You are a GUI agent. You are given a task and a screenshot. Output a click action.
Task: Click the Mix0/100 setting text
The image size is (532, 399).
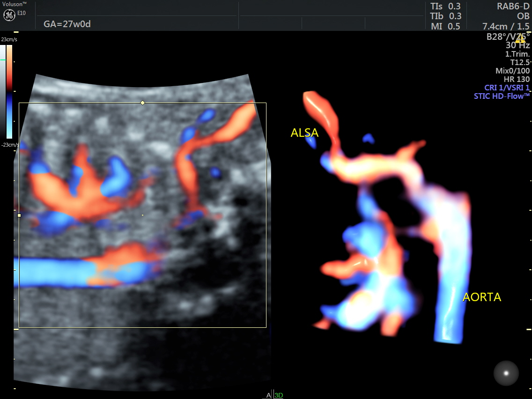[512, 71]
